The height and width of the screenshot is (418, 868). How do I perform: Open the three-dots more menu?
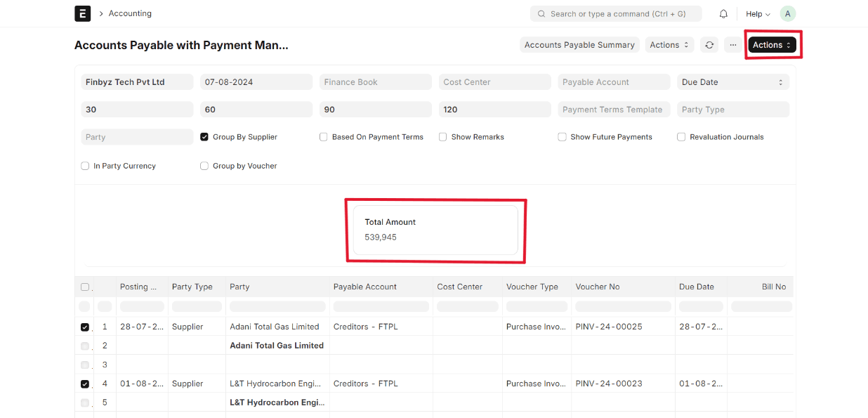tap(733, 45)
